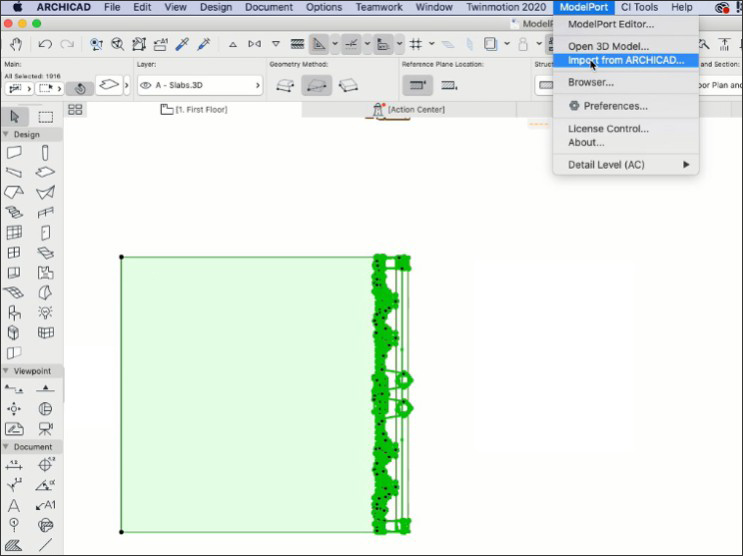Select the Railing tool
Screen dimensions: 743x556
(x=45, y=212)
